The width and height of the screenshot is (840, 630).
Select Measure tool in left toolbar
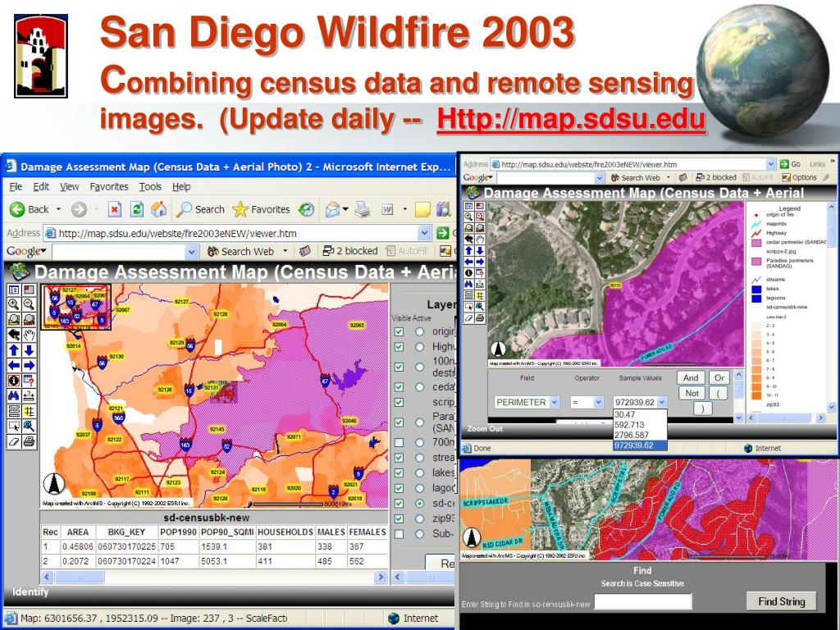point(29,396)
